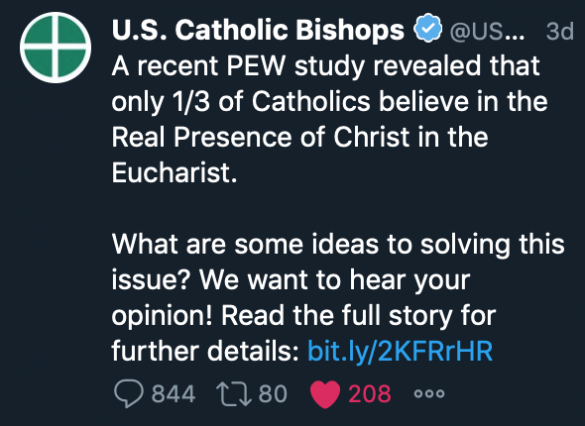585x426 pixels.
Task: Click the blue verified checkmark badge
Action: pos(428,28)
